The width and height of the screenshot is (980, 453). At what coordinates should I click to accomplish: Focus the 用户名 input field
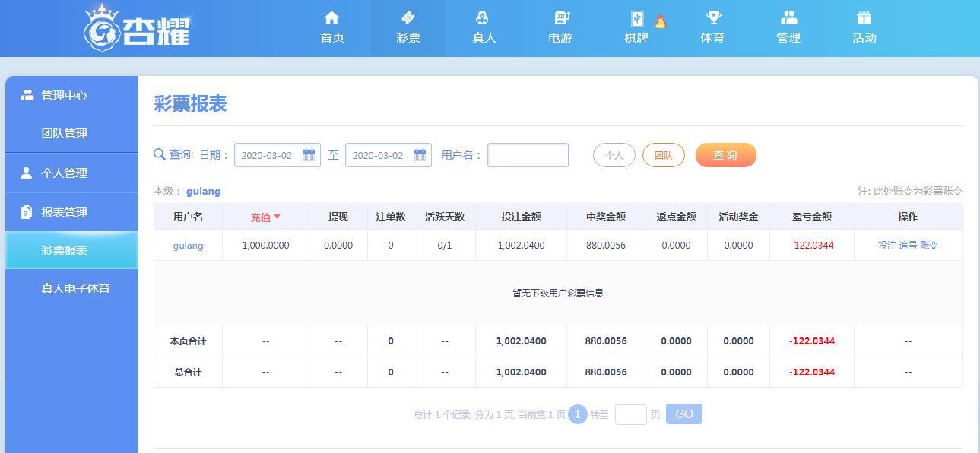tap(528, 155)
